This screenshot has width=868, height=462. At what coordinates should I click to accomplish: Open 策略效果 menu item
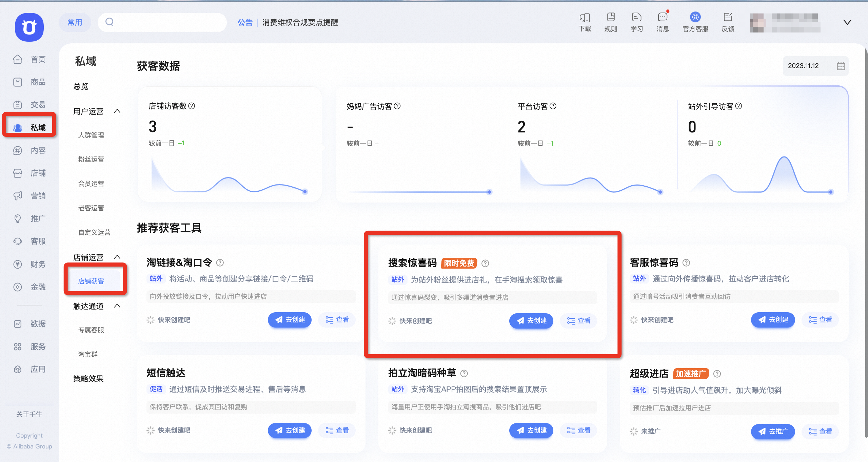88,379
